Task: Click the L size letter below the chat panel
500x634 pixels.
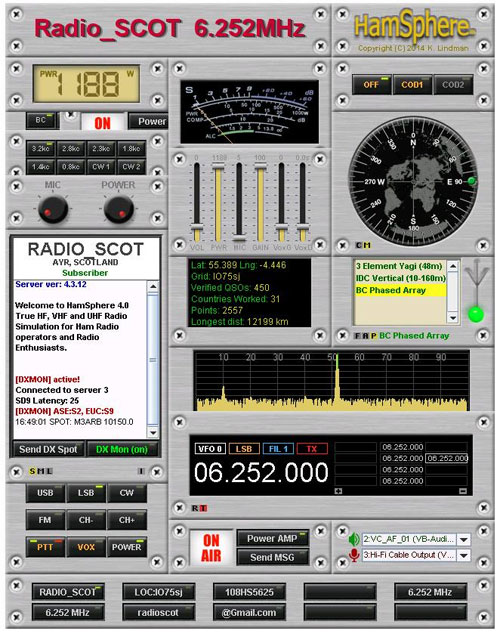Action: (x=49, y=471)
